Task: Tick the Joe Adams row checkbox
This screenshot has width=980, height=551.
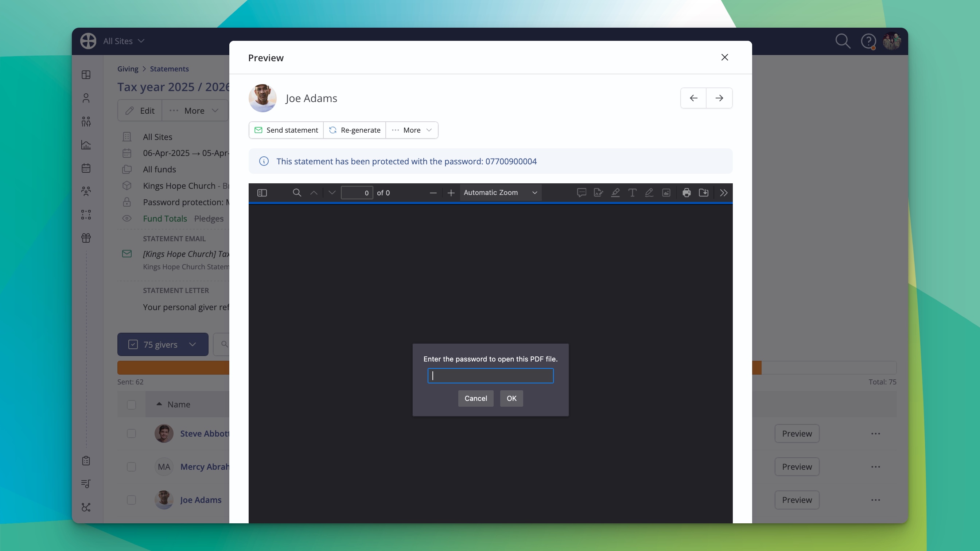Action: point(131,500)
